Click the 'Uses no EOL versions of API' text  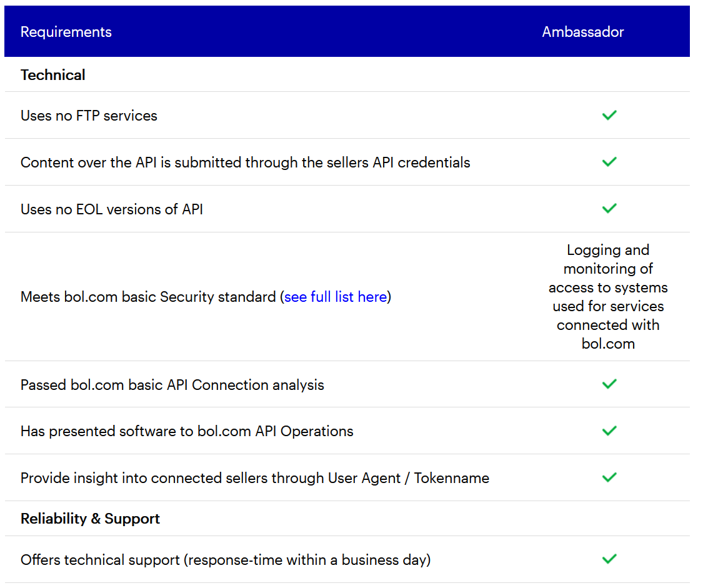point(112,209)
